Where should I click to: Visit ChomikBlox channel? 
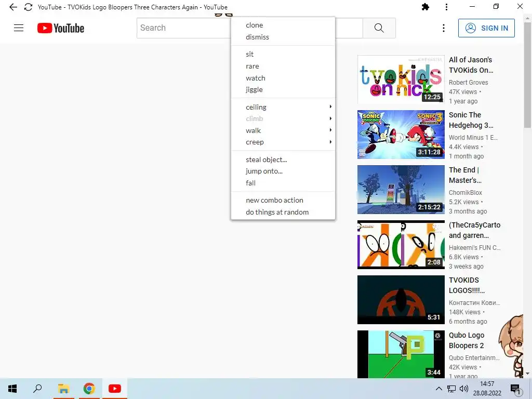[465, 192]
